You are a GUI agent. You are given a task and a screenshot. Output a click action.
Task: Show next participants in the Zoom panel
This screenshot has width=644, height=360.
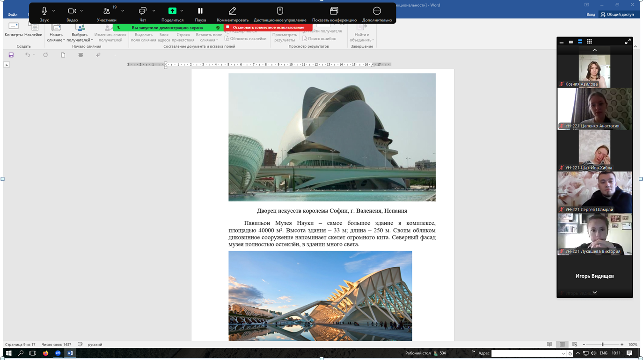tap(595, 293)
